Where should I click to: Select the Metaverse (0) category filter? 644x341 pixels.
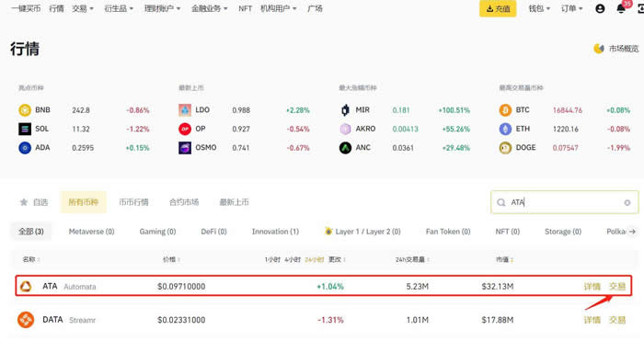click(92, 232)
